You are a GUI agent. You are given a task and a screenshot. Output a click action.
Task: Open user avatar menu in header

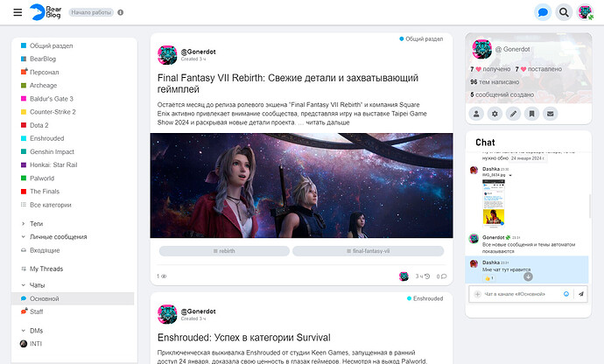point(585,12)
